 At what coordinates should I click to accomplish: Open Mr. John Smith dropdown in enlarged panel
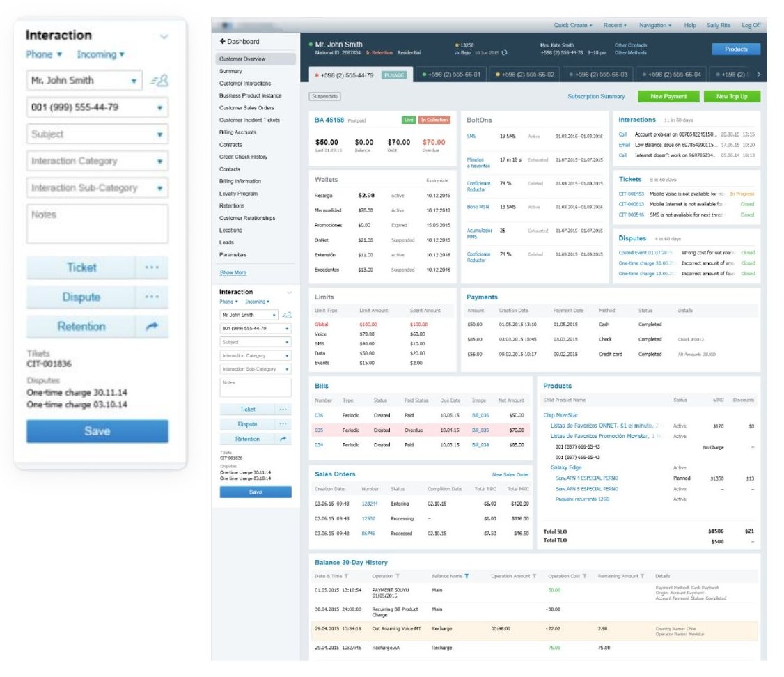tap(84, 81)
